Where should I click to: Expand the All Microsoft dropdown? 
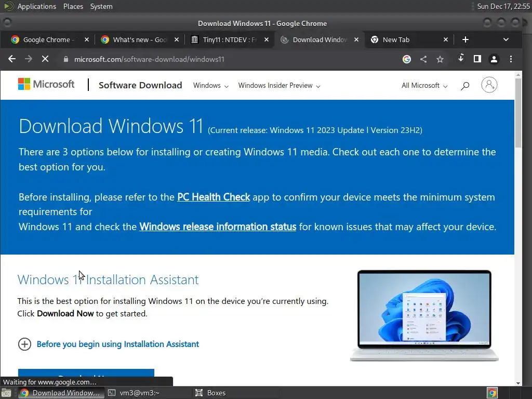(x=424, y=86)
